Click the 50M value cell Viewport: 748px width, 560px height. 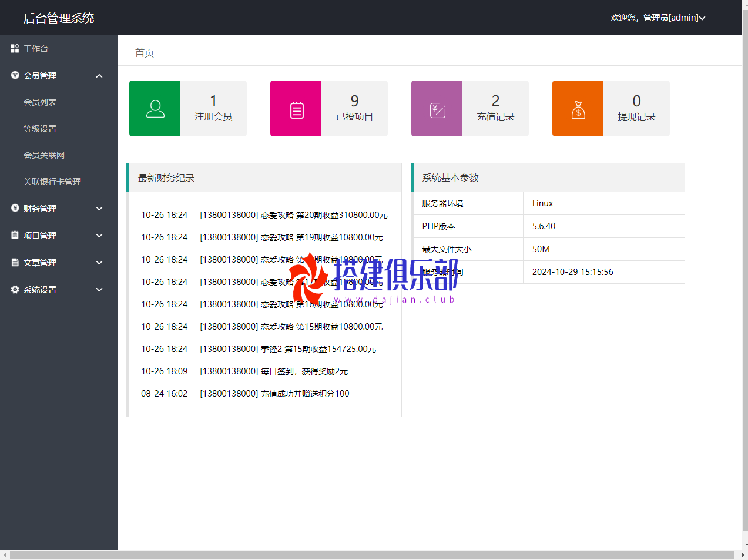(x=604, y=249)
